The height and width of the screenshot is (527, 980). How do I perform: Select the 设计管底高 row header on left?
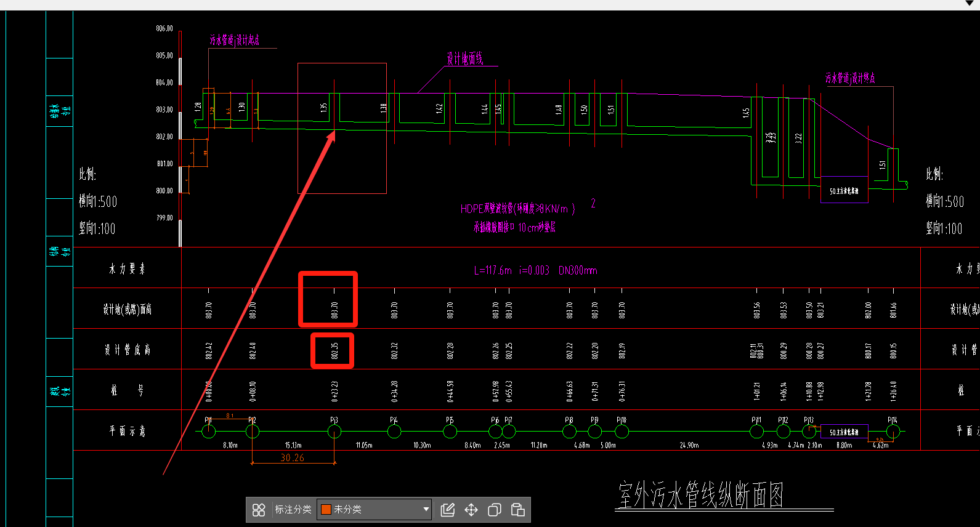click(128, 350)
